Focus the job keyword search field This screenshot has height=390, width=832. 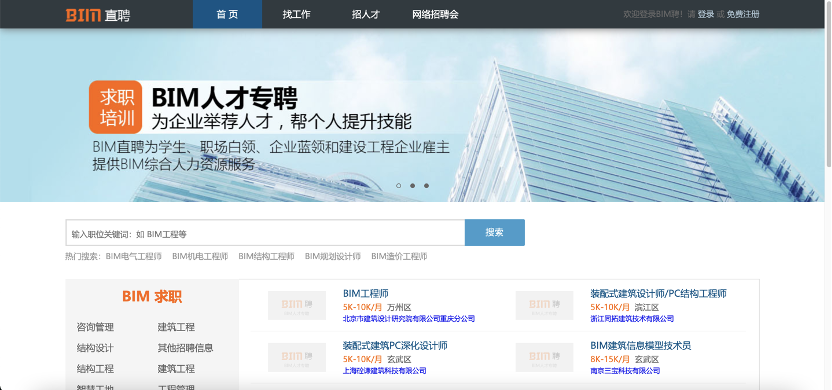(x=265, y=233)
